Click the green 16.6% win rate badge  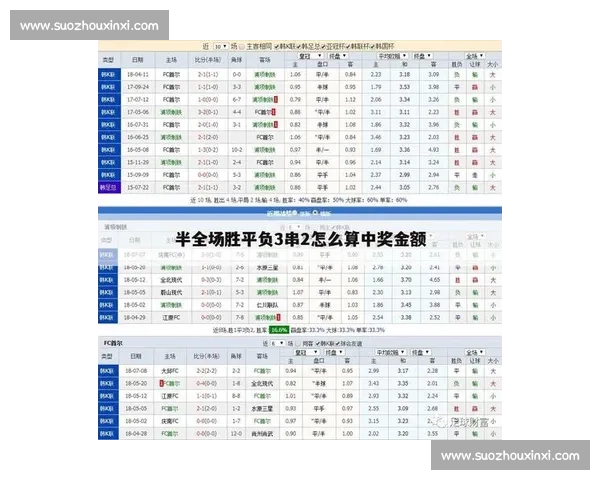pos(279,329)
